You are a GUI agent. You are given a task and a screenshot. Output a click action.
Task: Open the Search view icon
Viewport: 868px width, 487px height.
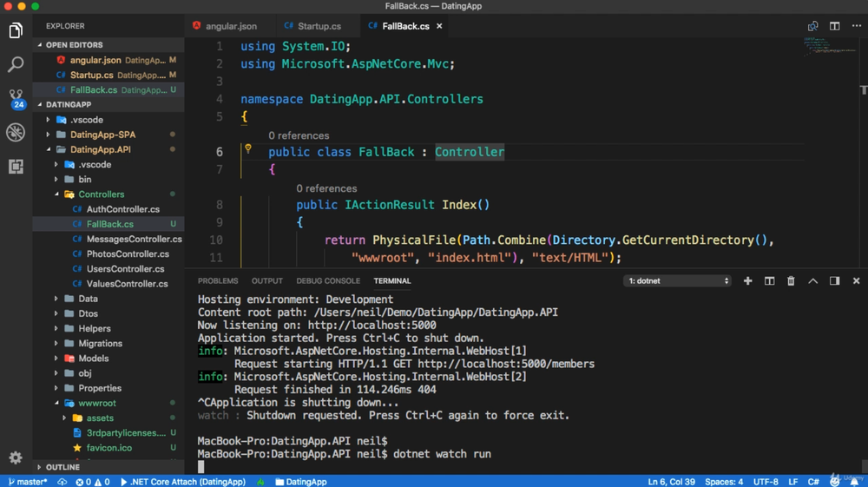(16, 64)
